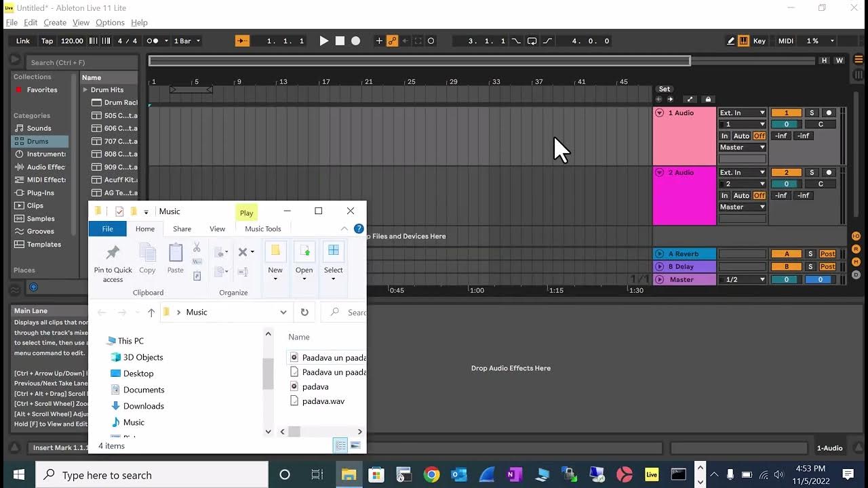Screen dimensions: 868x488
Task: Click the Lock Envelopes padlock icon
Action: click(708, 99)
